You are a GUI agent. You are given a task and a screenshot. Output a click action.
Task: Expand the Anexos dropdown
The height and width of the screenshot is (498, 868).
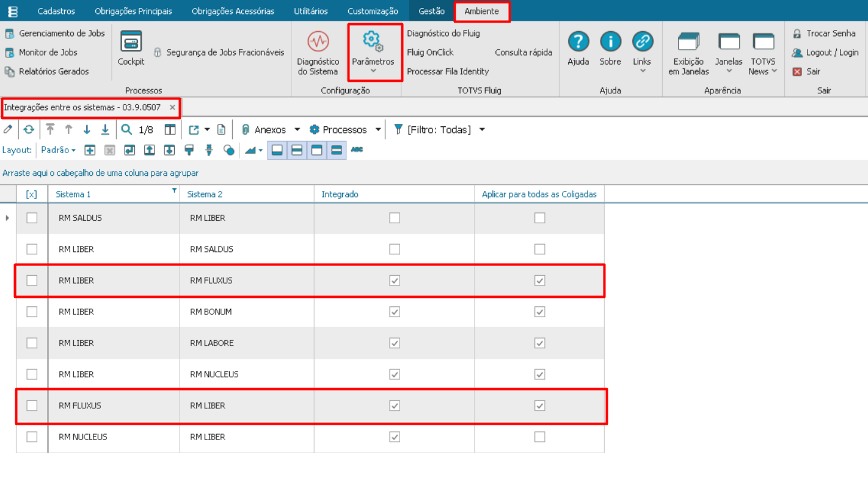297,130
